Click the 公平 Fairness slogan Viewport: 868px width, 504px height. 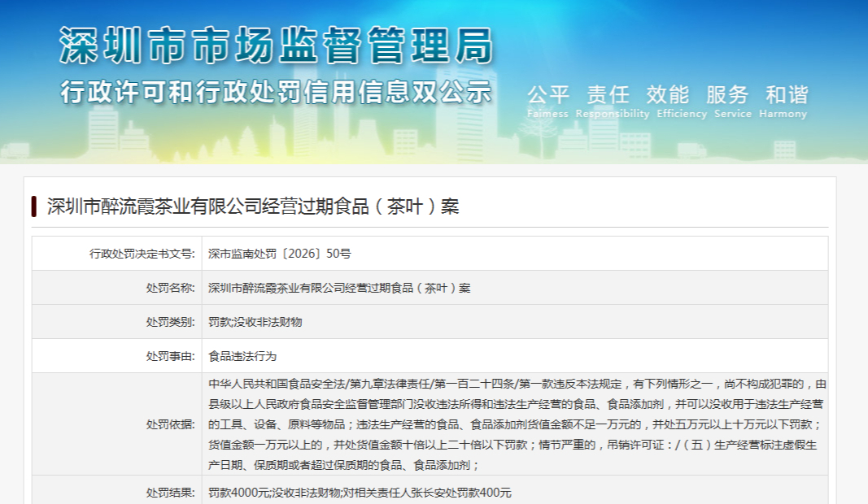[547, 102]
